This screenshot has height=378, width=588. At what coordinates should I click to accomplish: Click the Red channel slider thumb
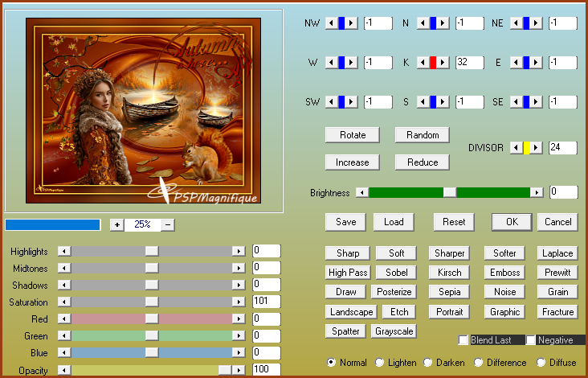pyautogui.click(x=152, y=318)
